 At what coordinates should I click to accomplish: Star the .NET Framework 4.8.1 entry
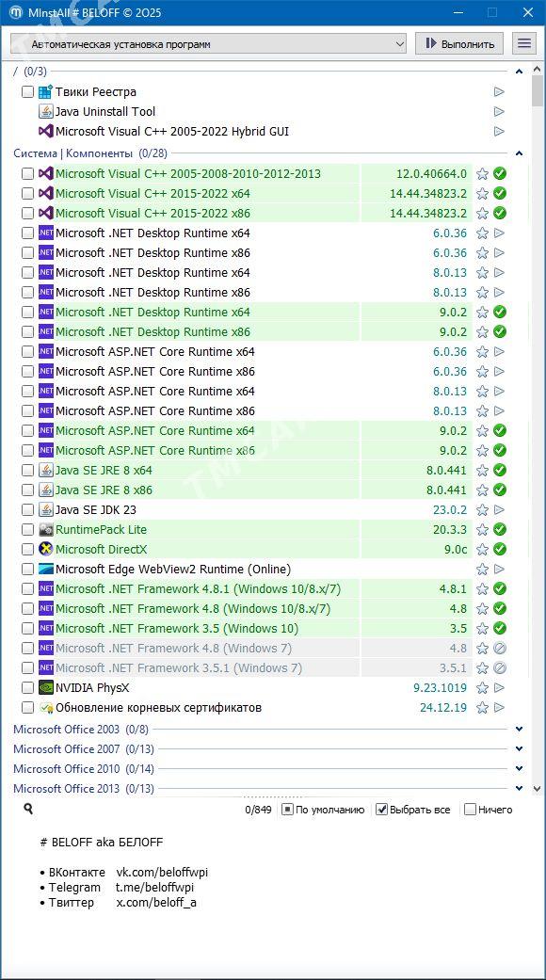tap(482, 588)
